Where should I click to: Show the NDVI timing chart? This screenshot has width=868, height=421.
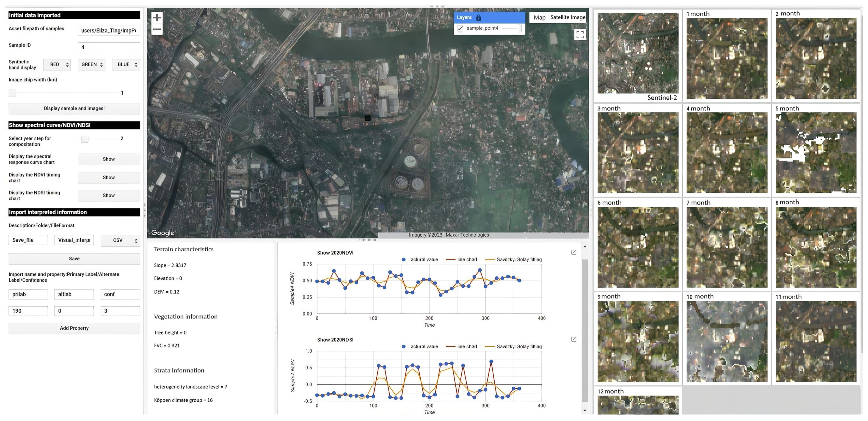coord(109,177)
